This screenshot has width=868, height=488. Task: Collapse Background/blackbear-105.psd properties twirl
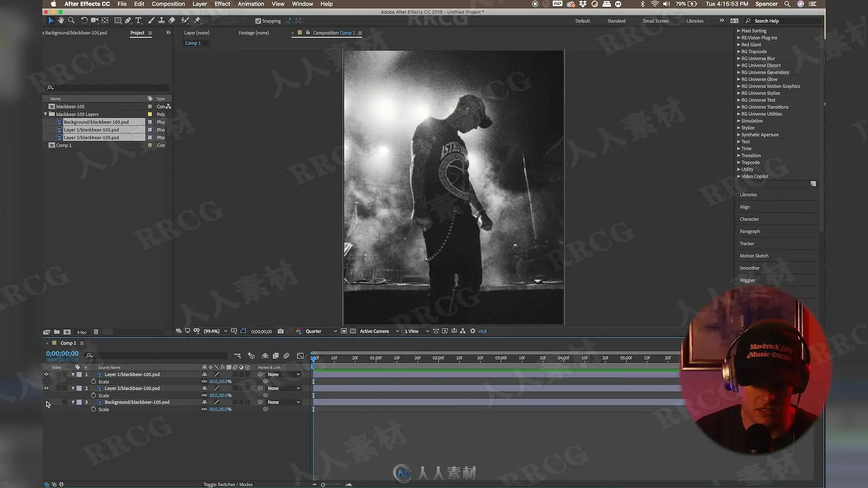[x=73, y=402]
